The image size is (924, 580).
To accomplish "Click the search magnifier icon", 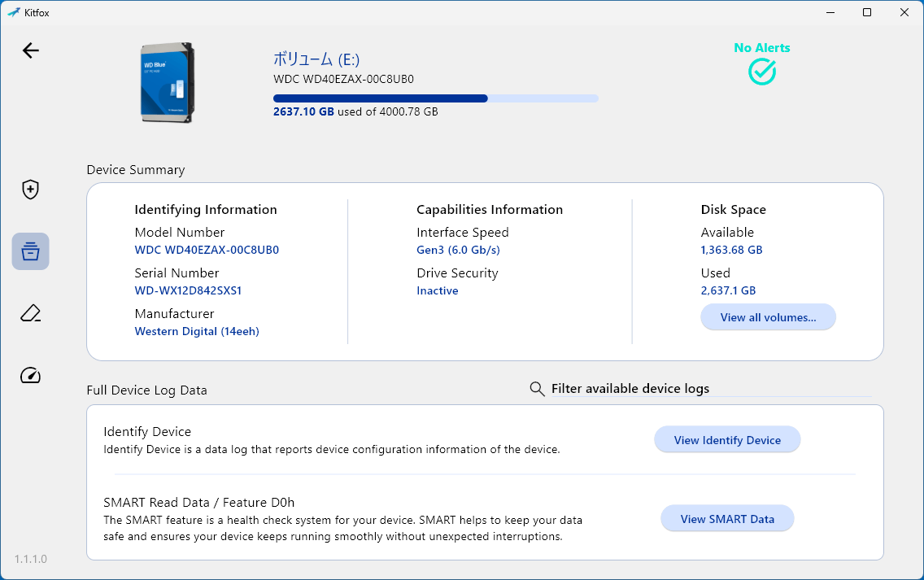I will (x=537, y=389).
